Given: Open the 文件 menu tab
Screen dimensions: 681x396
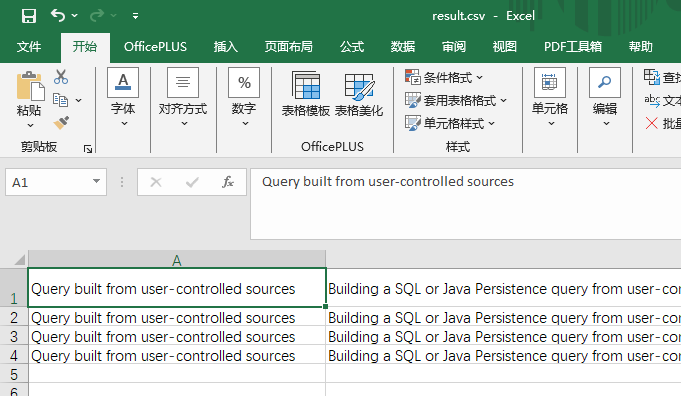Looking at the screenshot, I should 29,46.
